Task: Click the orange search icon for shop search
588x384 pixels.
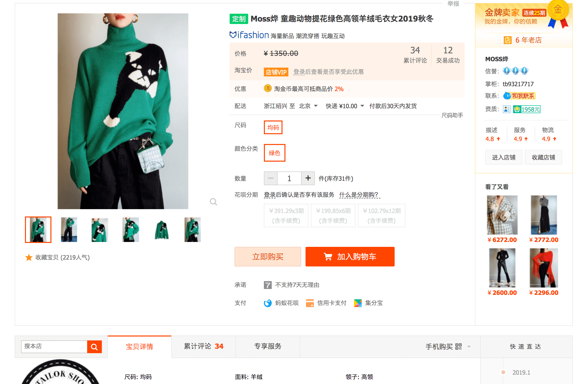Action: [94, 347]
